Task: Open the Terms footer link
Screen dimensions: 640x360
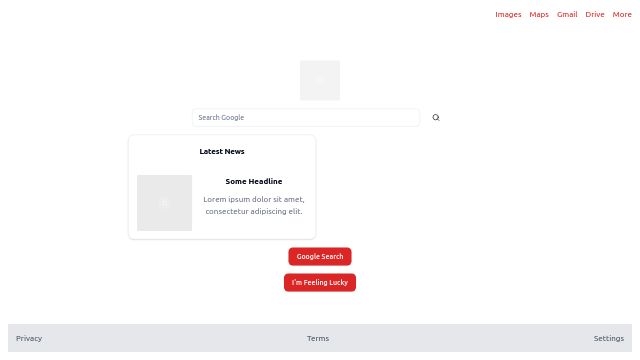Action: click(318, 338)
